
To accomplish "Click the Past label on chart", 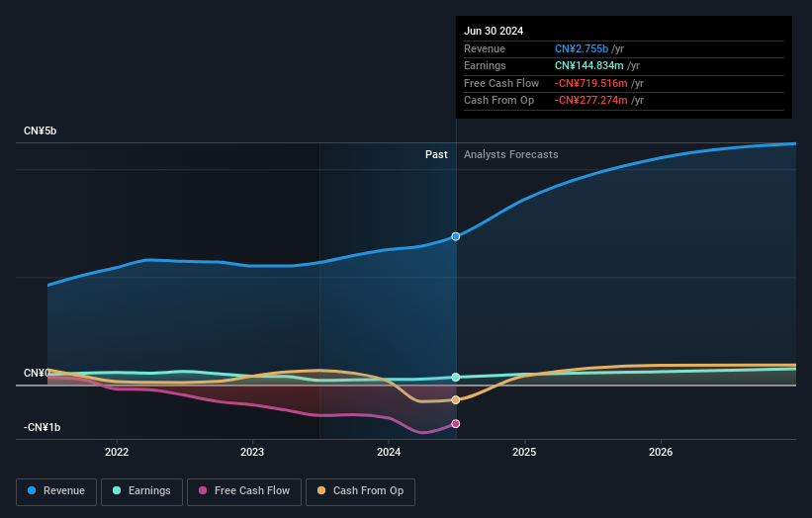I will point(436,155).
